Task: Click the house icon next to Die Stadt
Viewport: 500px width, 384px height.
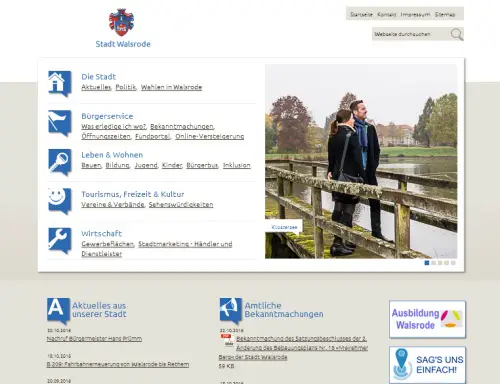Action: pyautogui.click(x=60, y=84)
